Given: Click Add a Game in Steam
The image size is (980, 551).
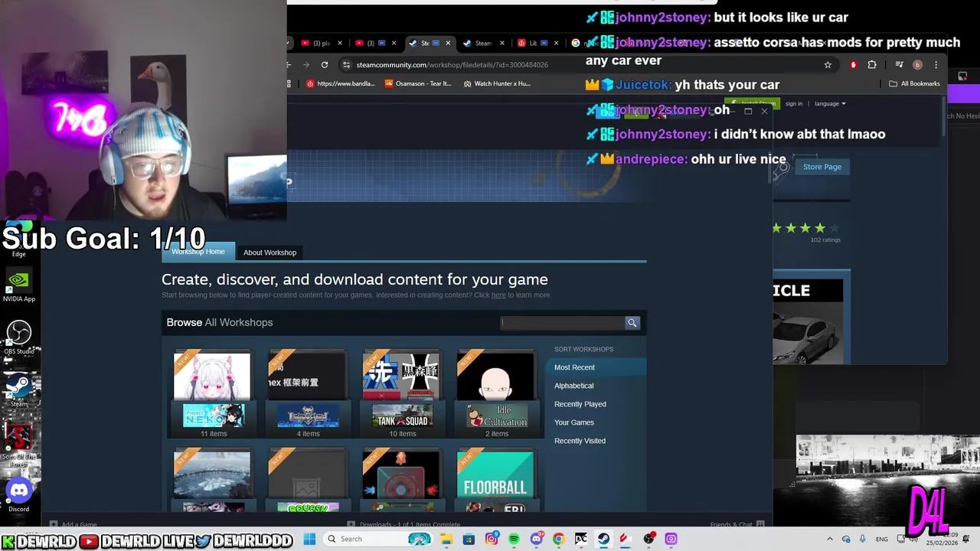Looking at the screenshot, I should click(73, 524).
